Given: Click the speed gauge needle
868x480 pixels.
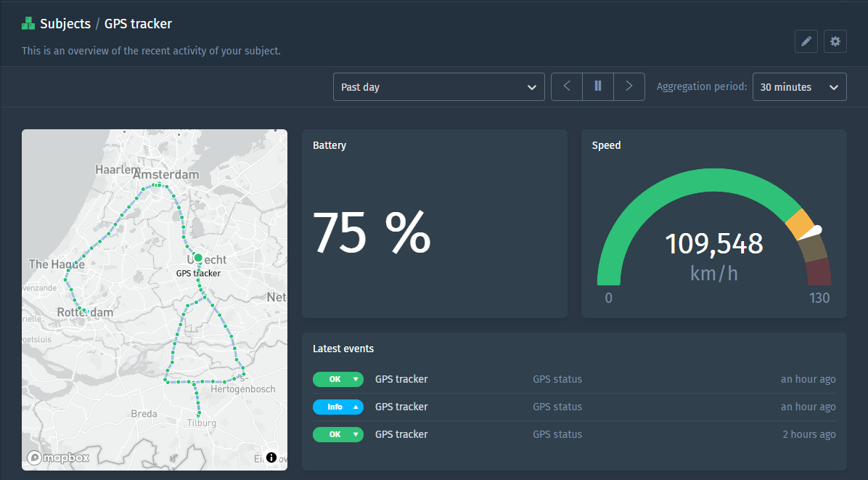Looking at the screenshot, I should pos(814,231).
